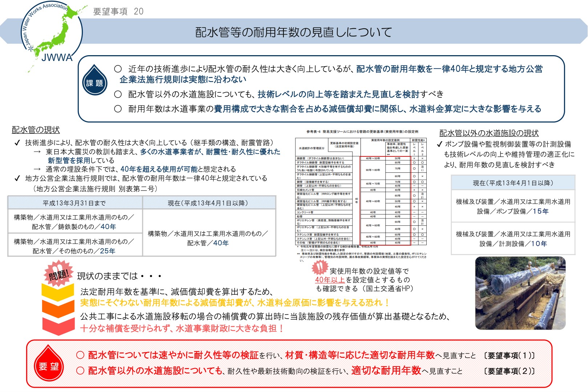Click the checkmark beside ポンプ設備や監視制御装置
The height and width of the screenshot is (392, 588).
pos(439,144)
